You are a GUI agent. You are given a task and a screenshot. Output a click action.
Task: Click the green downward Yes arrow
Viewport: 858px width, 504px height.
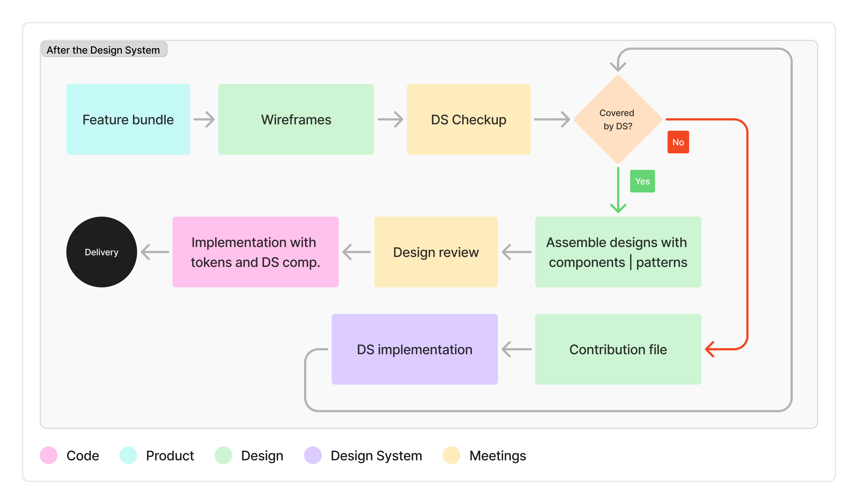[618, 191]
